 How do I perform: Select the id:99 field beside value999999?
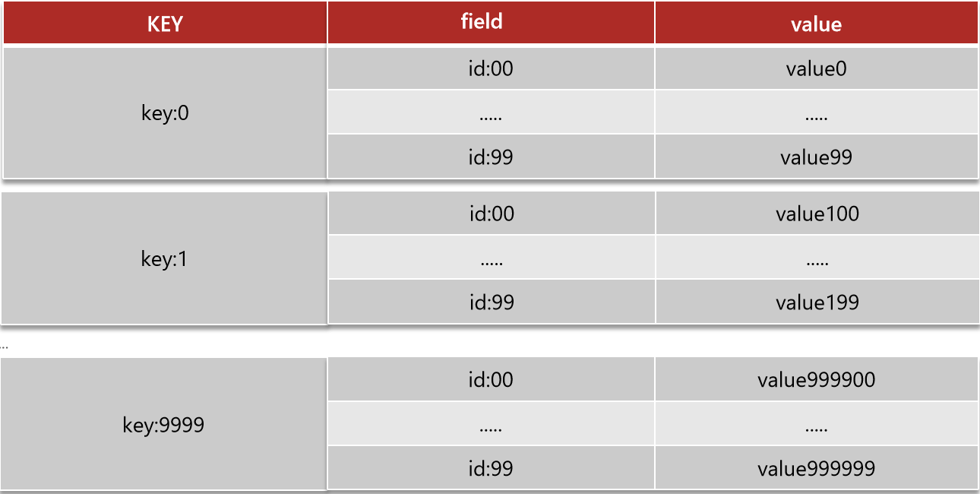click(491, 468)
